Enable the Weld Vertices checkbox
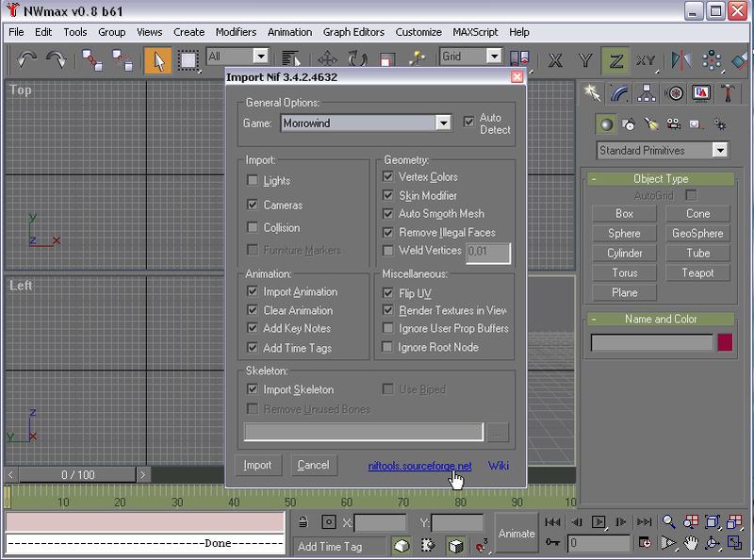 click(x=387, y=250)
